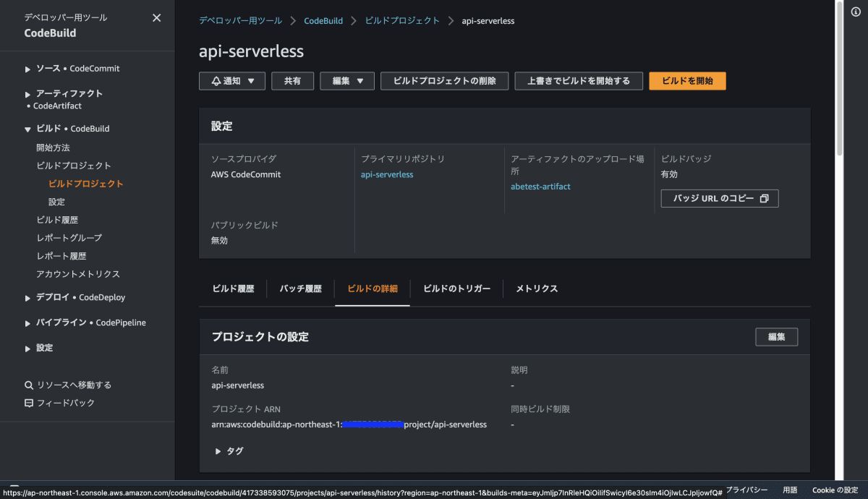Go to ビルドプロジェクト breadcrumb link
Viewport: 868px width, 499px height.
coord(402,21)
